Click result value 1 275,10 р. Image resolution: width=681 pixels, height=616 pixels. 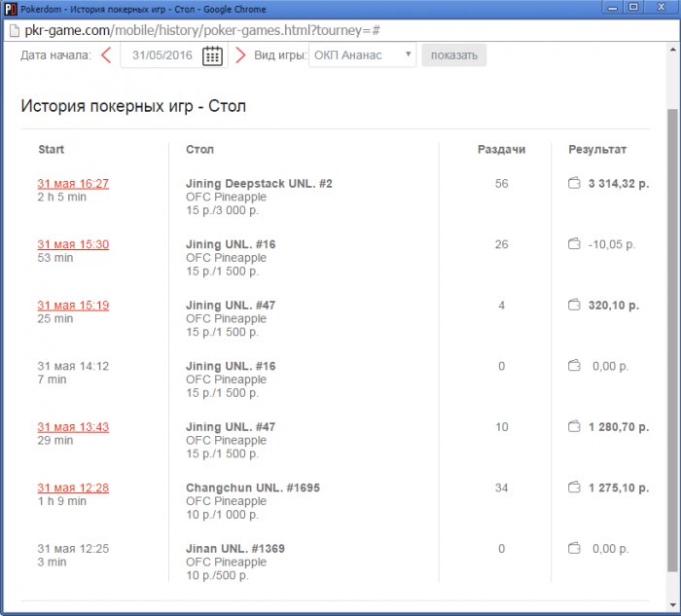(x=619, y=488)
